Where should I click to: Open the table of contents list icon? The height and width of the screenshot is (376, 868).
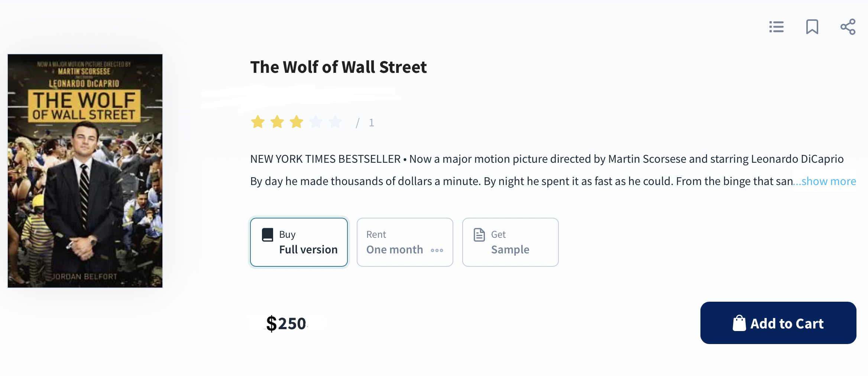pyautogui.click(x=776, y=27)
